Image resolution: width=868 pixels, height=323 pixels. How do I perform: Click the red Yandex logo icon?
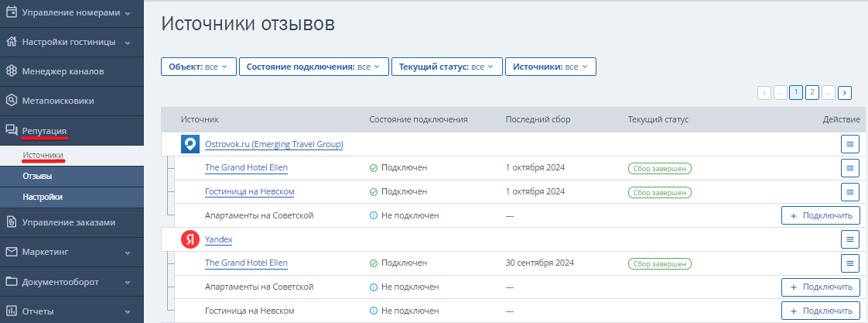click(x=190, y=240)
